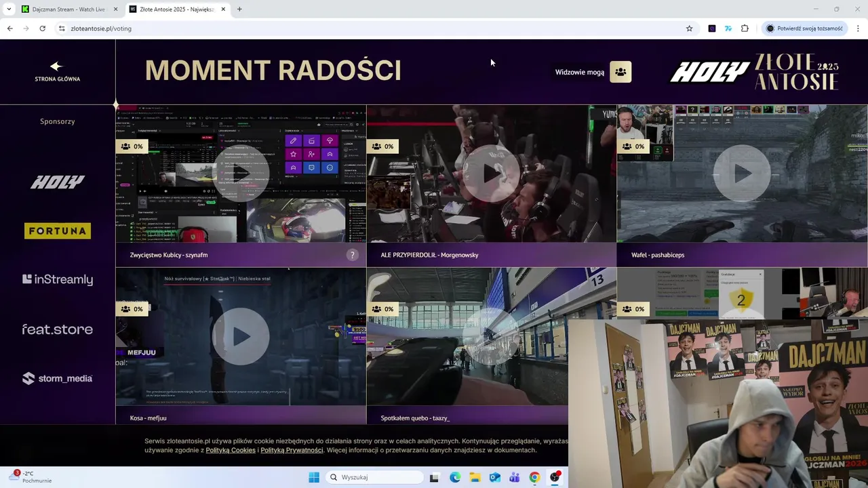Click the HOLY Złote Antosie 2025 header logo
The width and height of the screenshot is (868, 488).
point(755,72)
